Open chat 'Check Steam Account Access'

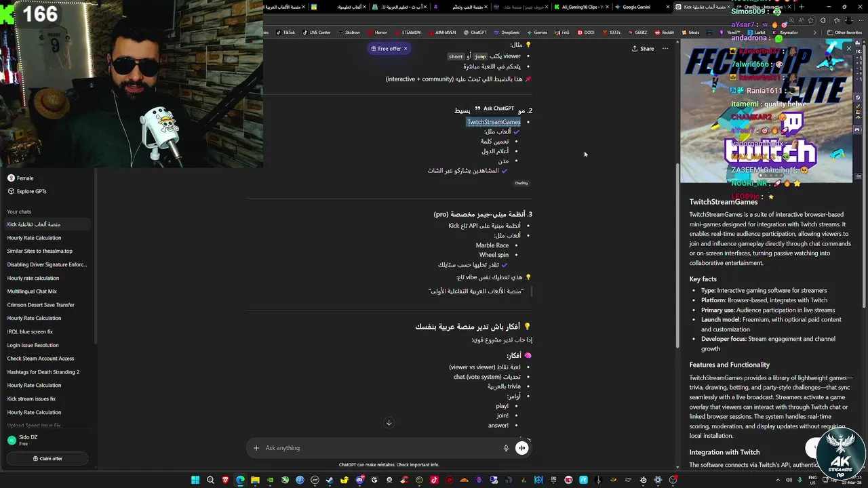click(41, 359)
